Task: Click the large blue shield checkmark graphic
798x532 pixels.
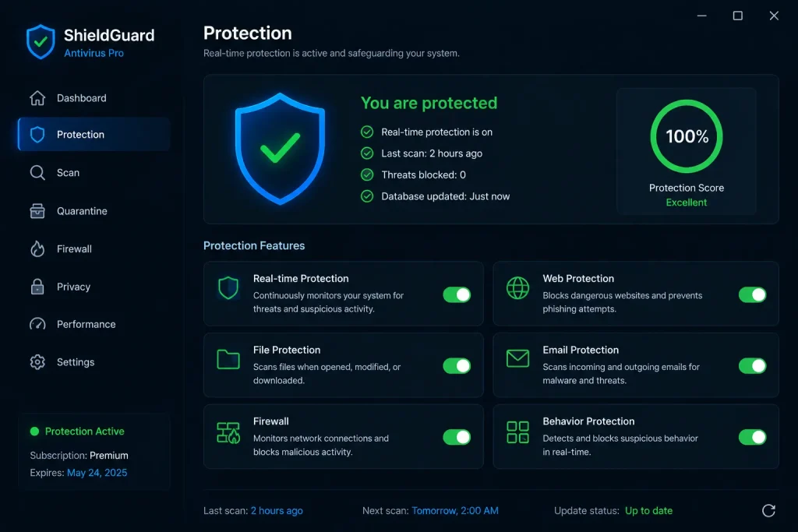Action: [280, 149]
